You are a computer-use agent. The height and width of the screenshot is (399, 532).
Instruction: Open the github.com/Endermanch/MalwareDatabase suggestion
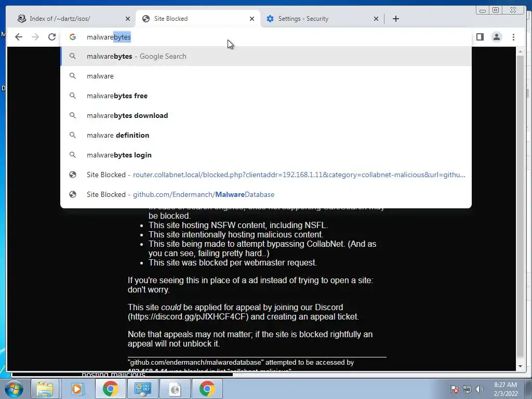pos(265,194)
